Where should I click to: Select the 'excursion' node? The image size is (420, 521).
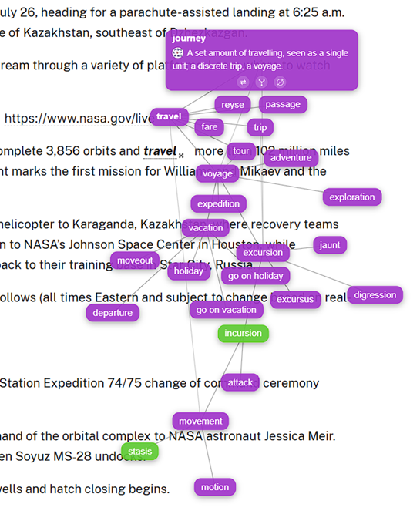[x=263, y=253]
